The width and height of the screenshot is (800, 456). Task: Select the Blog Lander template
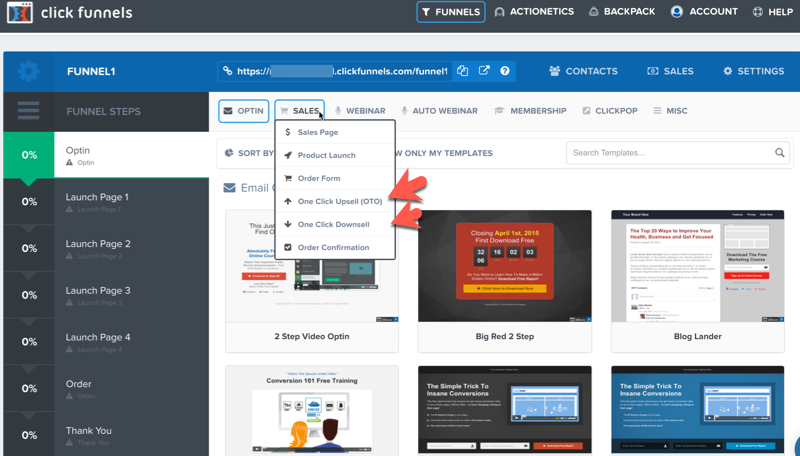[x=697, y=281]
